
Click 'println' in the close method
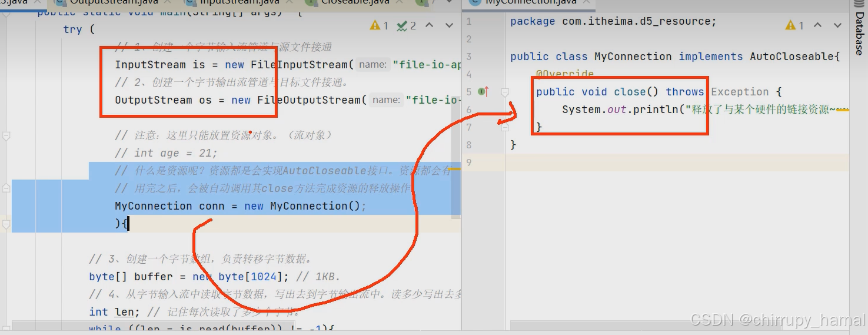coord(656,110)
